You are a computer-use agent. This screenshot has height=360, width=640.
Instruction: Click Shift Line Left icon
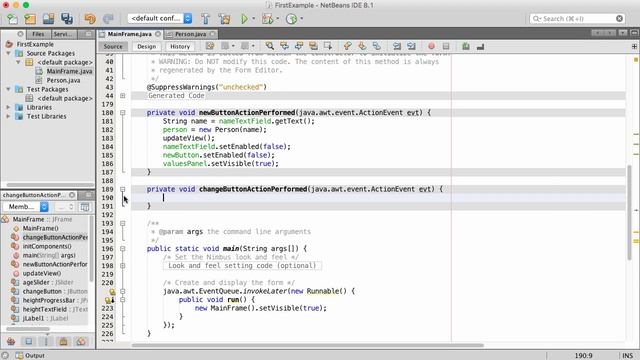tap(397, 46)
